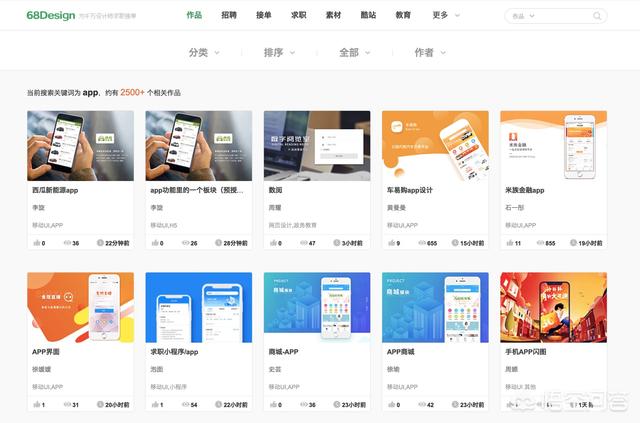Like the 米族金融app work
Viewport: 640px width, 423px height.
point(510,243)
